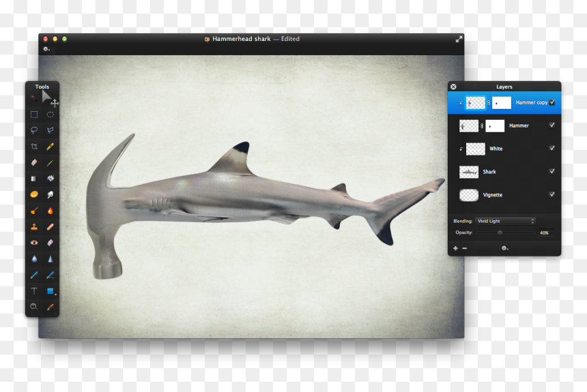Screen dimensions: 587x392
Task: Choose the Blur water drop tool
Action: coord(34,258)
